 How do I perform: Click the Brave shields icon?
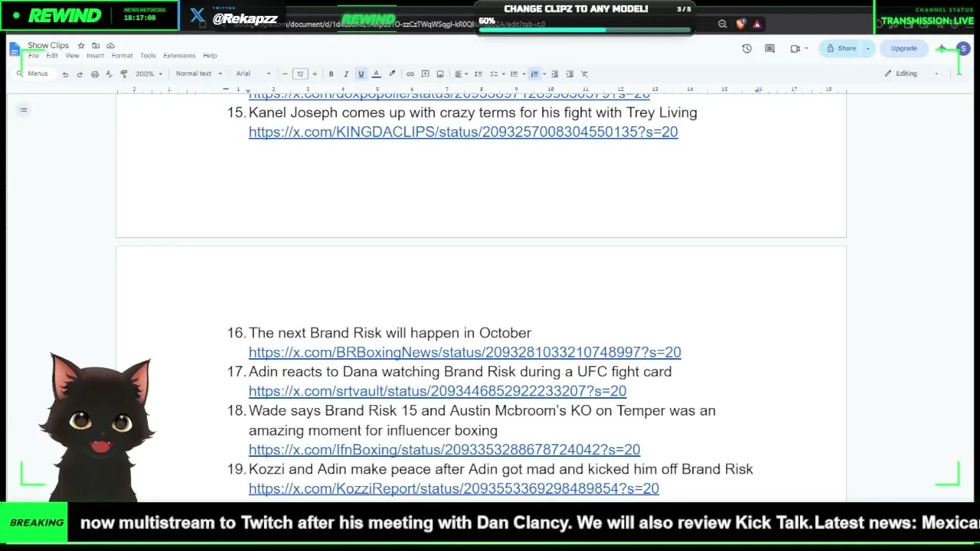click(x=740, y=24)
